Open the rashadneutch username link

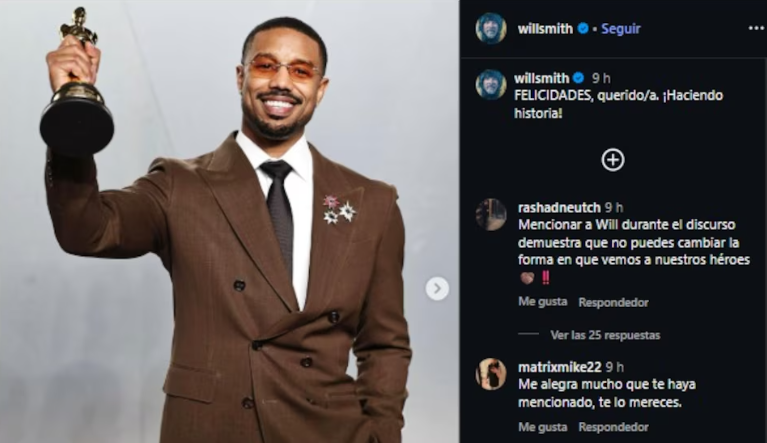pyautogui.click(x=558, y=208)
